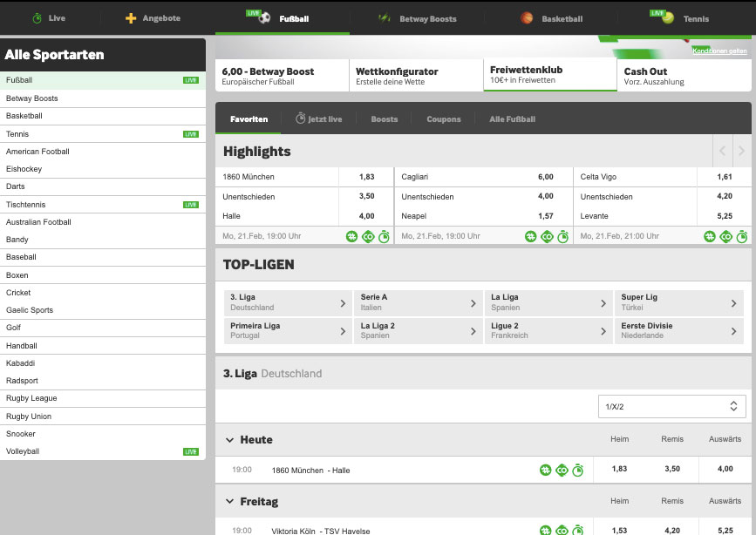This screenshot has height=535, width=756.
Task: Click the LIVE badge next to Tennis in sidebar
Action: point(191,134)
